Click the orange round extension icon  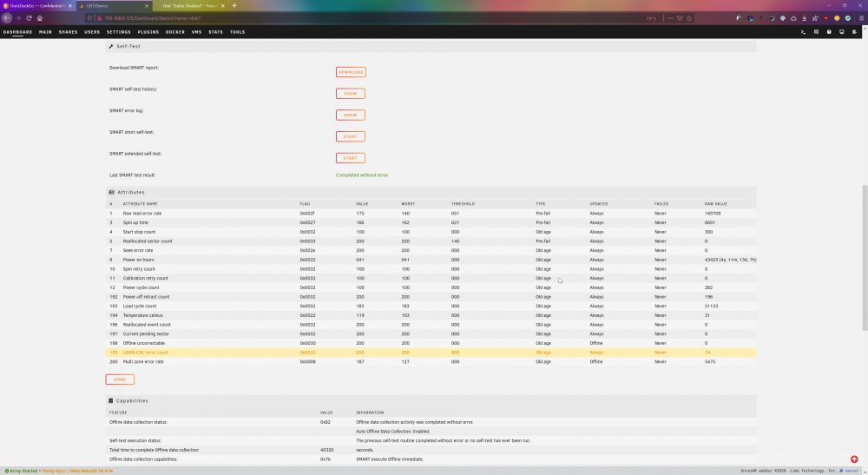(x=837, y=17)
